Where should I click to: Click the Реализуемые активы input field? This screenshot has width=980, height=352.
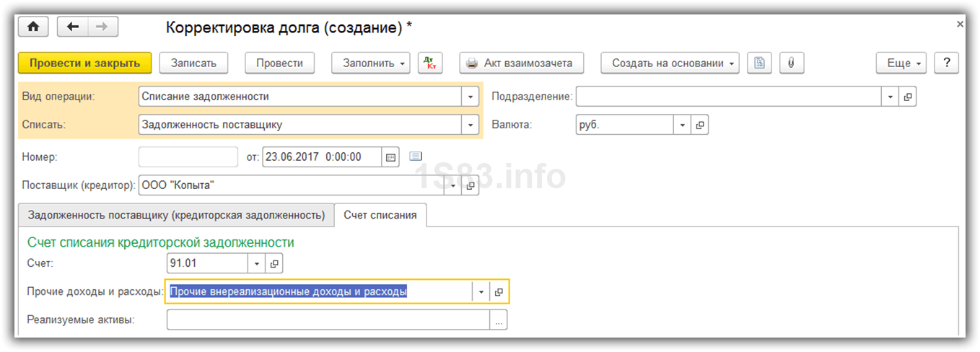(328, 320)
